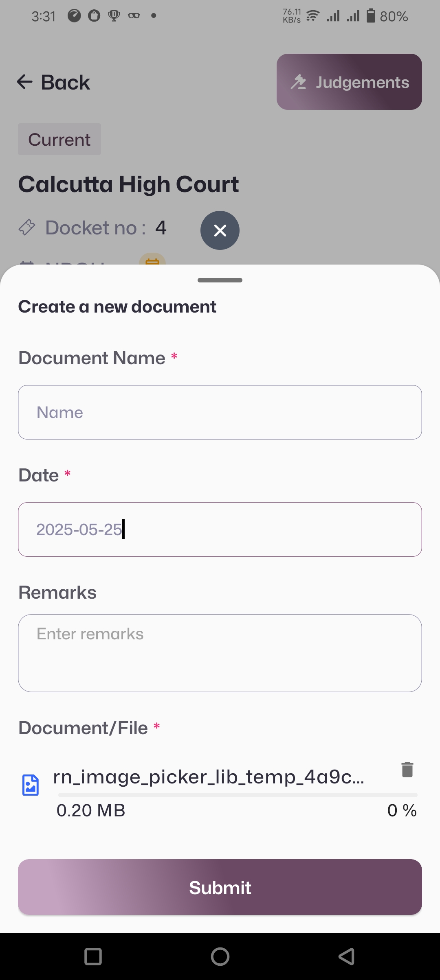440x980 pixels.
Task: Focus the Document Name input field
Action: pos(220,412)
